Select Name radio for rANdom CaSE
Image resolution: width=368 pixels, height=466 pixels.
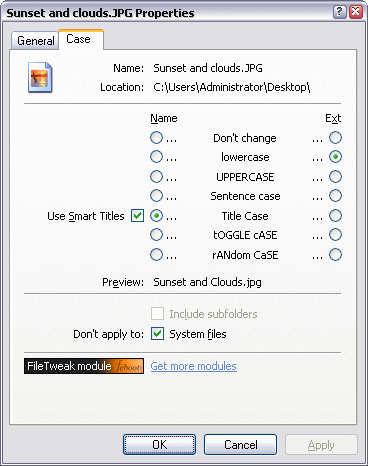pyautogui.click(x=156, y=255)
